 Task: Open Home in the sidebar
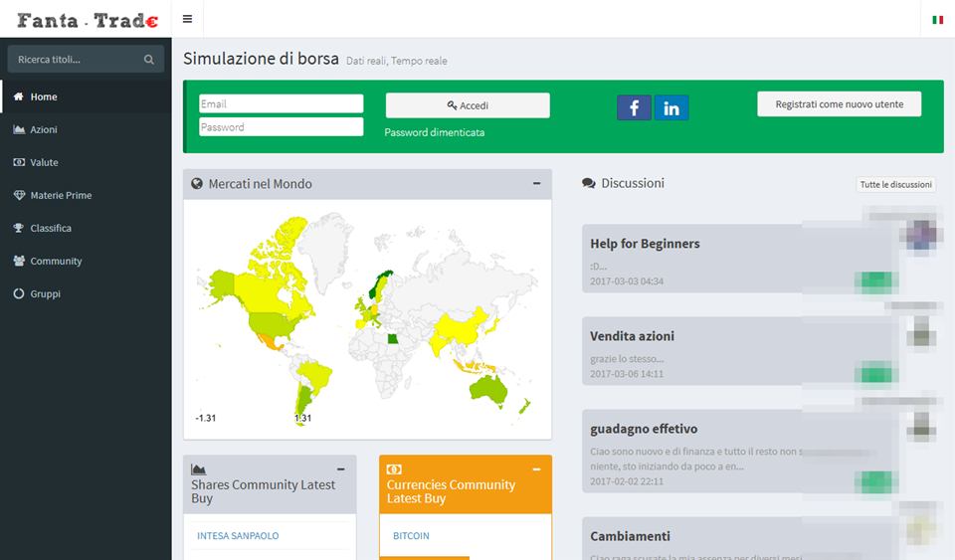tap(86, 96)
